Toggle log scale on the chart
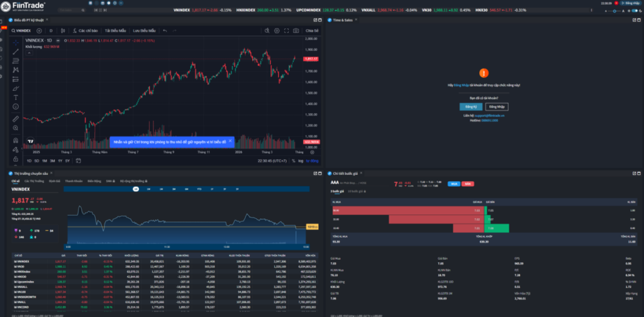644x317 pixels. pos(301,160)
